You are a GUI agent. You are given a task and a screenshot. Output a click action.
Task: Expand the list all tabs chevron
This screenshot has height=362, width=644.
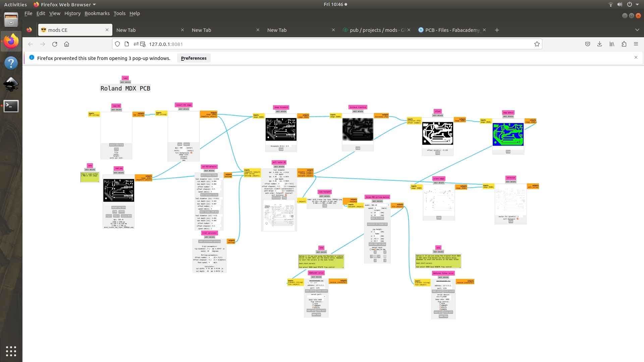coord(637,30)
